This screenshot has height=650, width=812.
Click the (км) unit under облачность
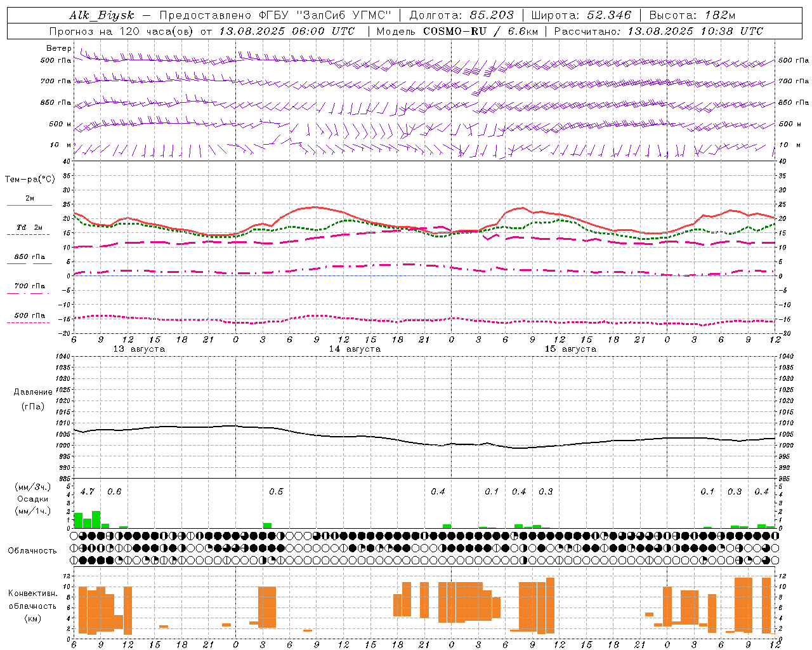33,618
